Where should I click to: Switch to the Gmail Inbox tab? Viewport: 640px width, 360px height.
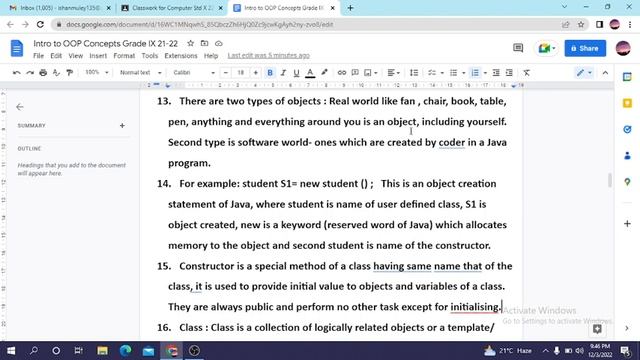pyautogui.click(x=60, y=8)
